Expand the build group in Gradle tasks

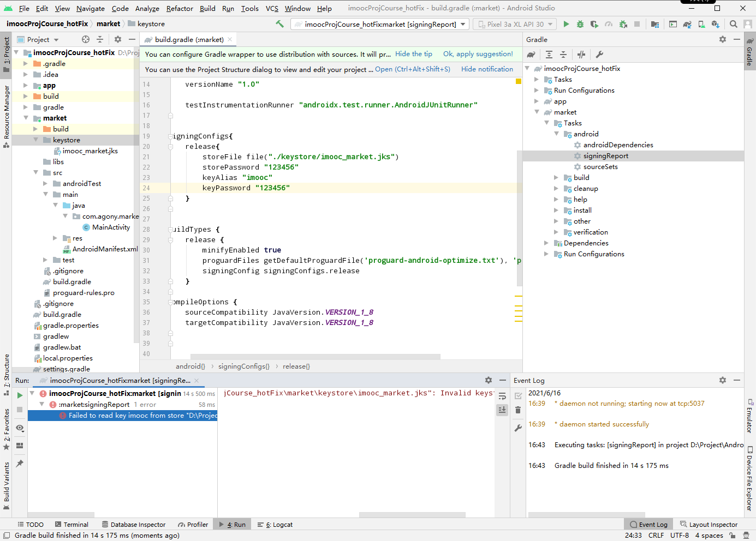coord(556,177)
